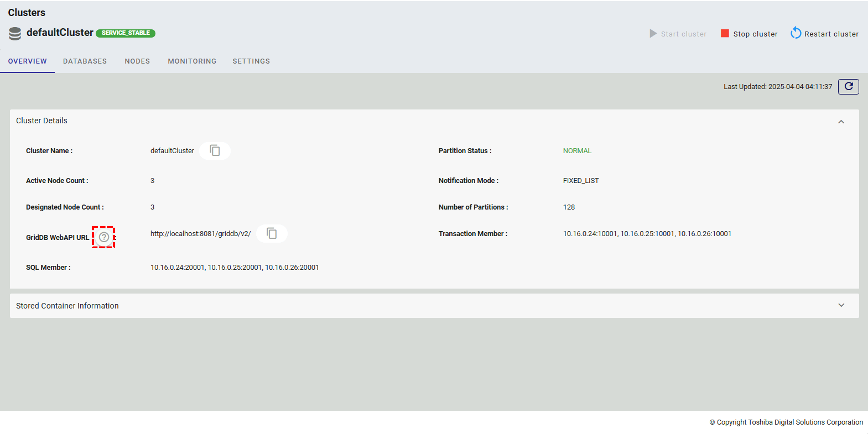
Task: Click the Stop cluster text button
Action: tap(755, 34)
